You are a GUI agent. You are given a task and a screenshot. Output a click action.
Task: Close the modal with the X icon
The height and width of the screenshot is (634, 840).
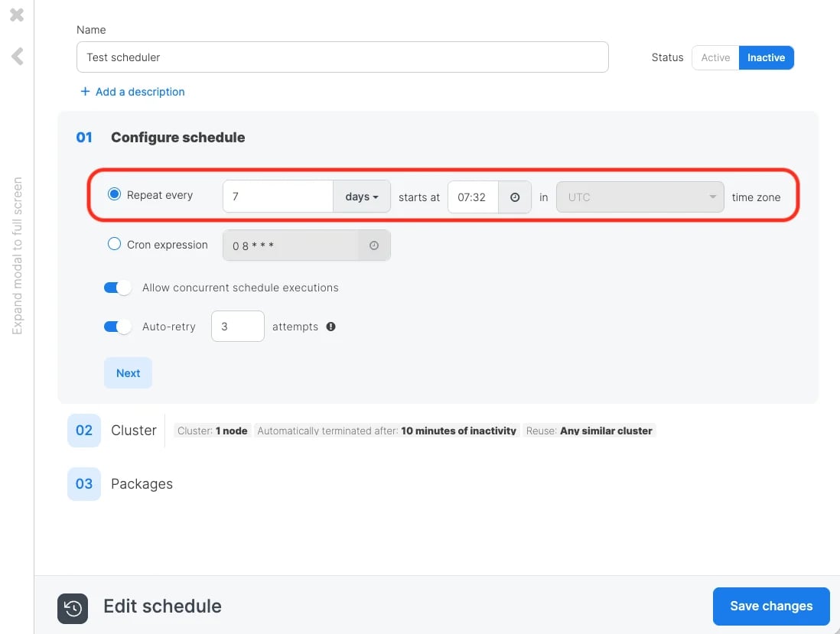click(x=17, y=15)
